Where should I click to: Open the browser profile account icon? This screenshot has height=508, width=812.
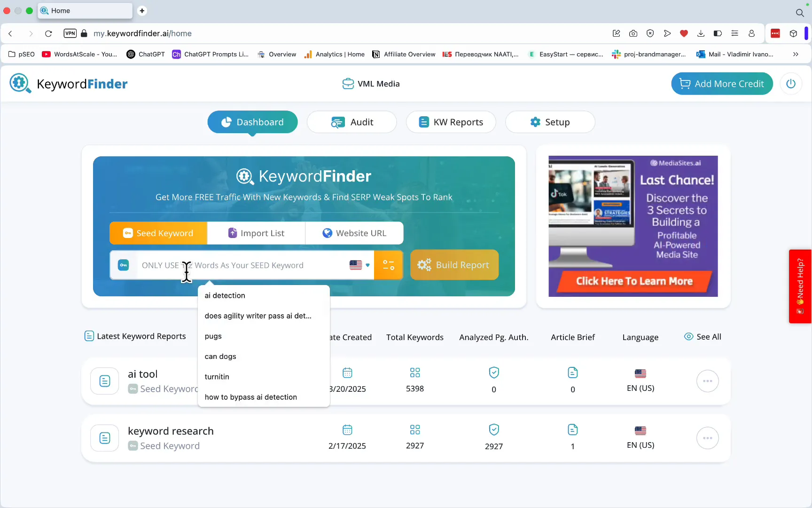click(x=751, y=33)
